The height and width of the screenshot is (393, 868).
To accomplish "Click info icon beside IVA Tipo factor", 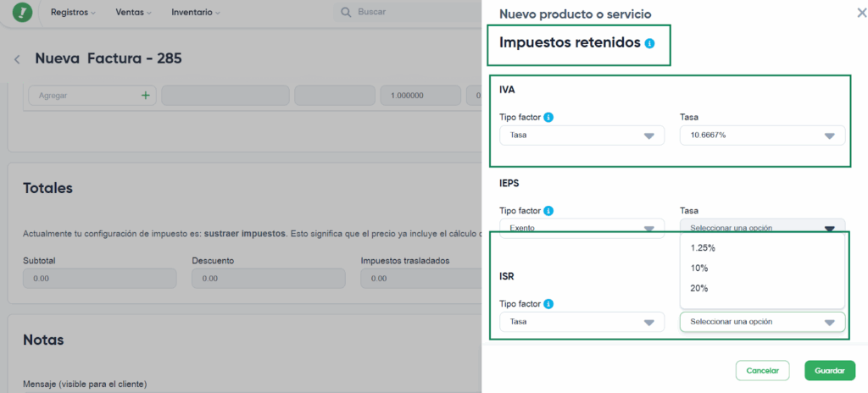I will click(x=548, y=117).
